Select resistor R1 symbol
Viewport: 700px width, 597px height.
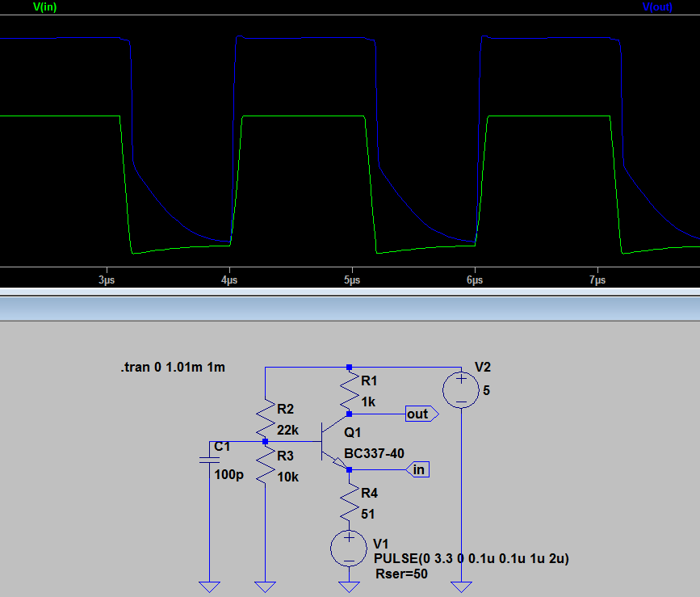350,391
